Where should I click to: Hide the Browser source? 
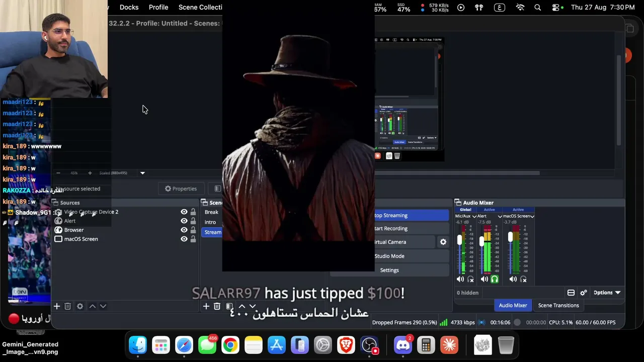coord(184,230)
